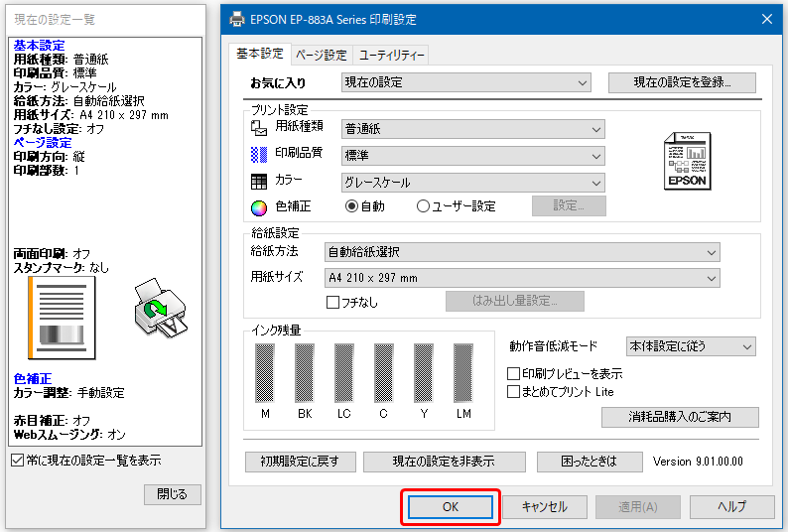Image resolution: width=788 pixels, height=532 pixels.
Task: Check まとめてプリント Lite option
Action: [513, 392]
